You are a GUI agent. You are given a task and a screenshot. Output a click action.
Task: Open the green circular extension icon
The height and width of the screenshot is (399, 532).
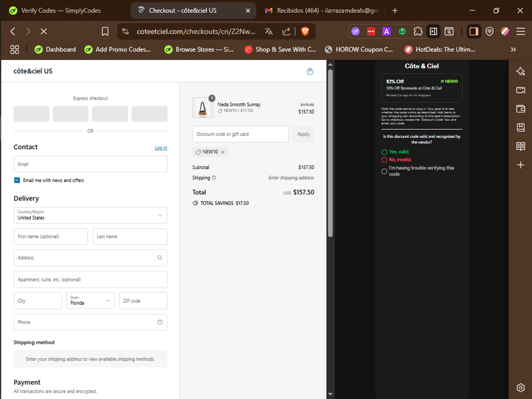[402, 32]
